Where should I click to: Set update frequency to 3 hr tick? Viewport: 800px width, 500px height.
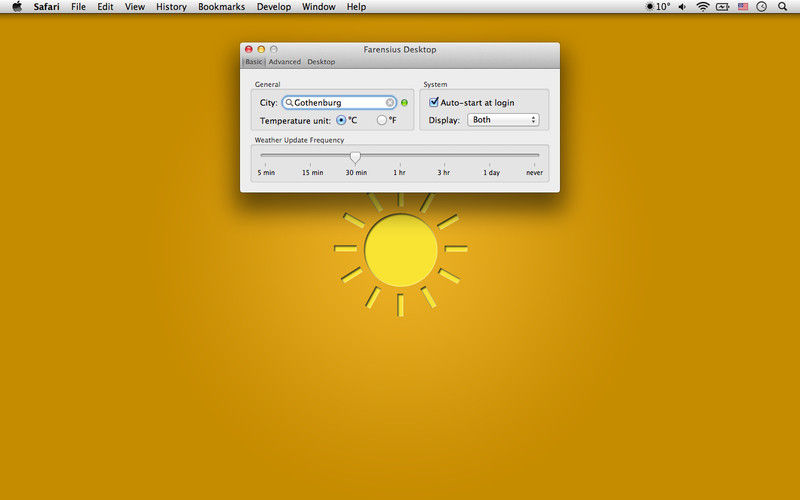click(445, 165)
